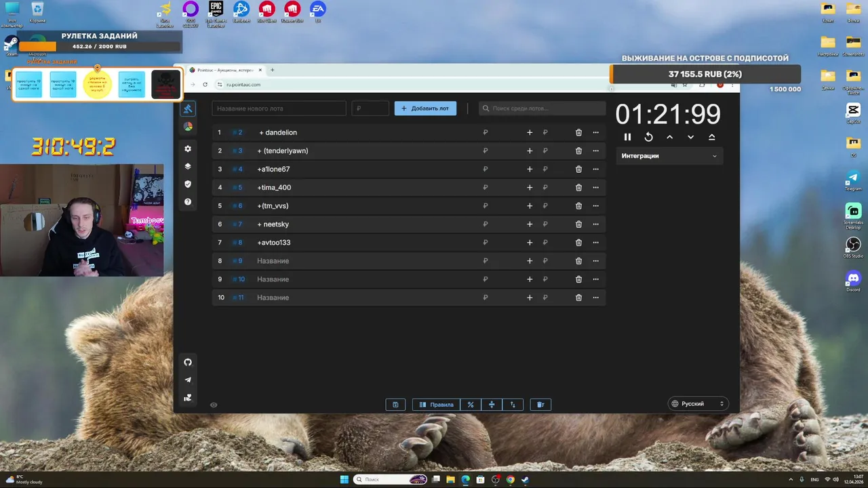Open Telegram from the desktop
868x488 pixels.
[x=853, y=180]
